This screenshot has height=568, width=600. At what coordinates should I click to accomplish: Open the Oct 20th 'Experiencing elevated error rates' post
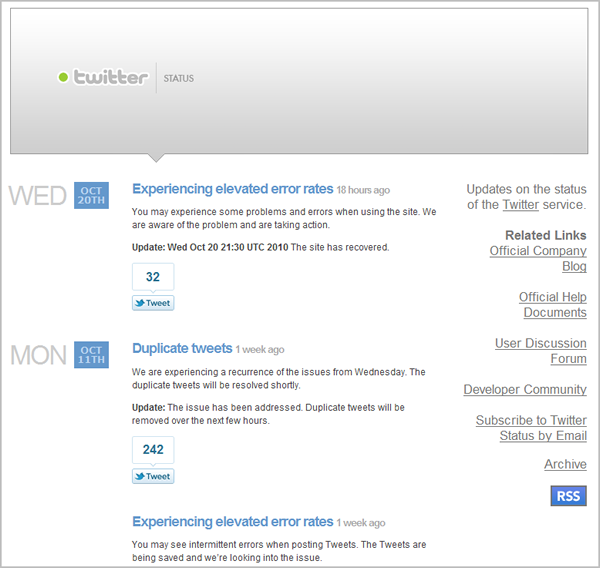pyautogui.click(x=233, y=189)
